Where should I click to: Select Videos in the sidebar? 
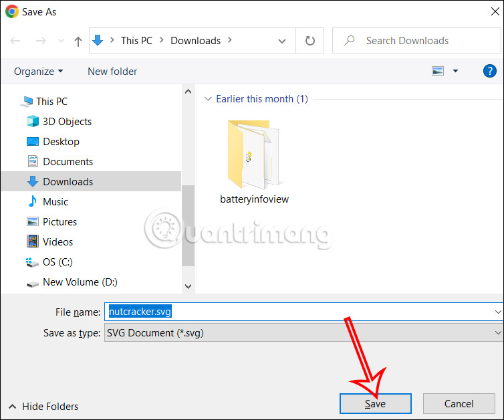[x=57, y=242]
